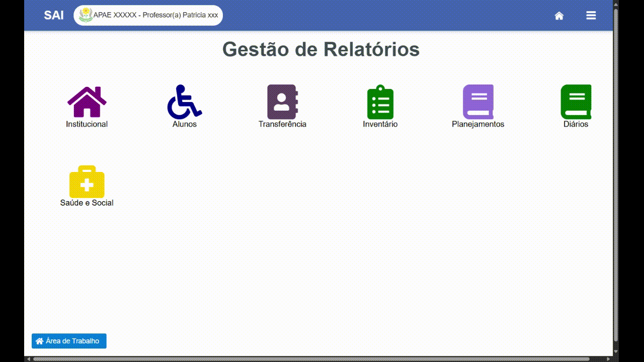Viewport: 644px width, 362px height.
Task: Click the Institucional label text
Action: pos(86,124)
